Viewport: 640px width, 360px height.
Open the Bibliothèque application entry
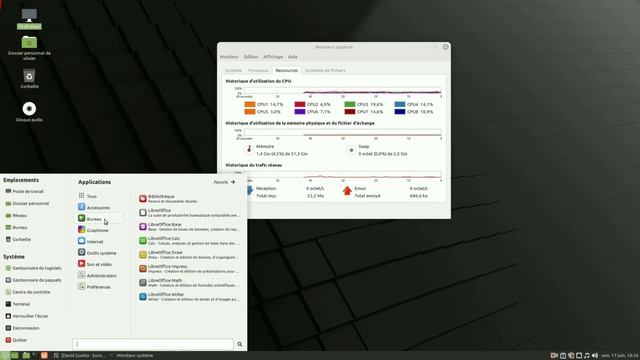(x=189, y=199)
